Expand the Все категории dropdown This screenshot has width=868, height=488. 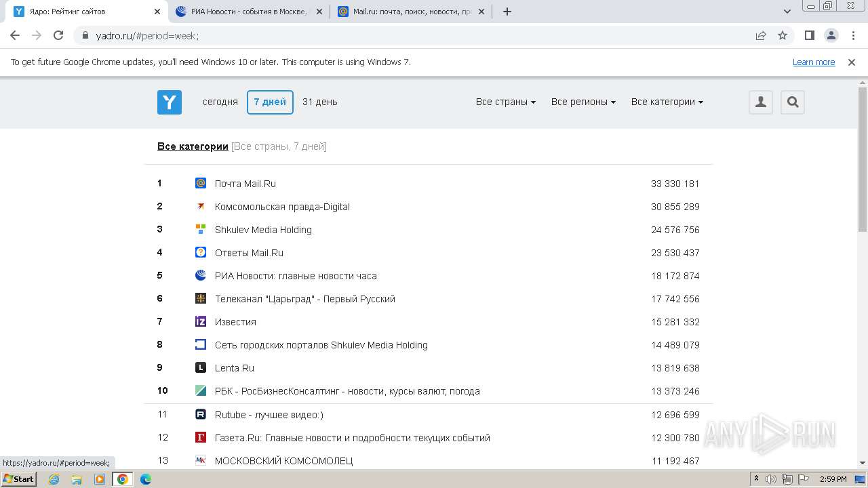pyautogui.click(x=667, y=102)
